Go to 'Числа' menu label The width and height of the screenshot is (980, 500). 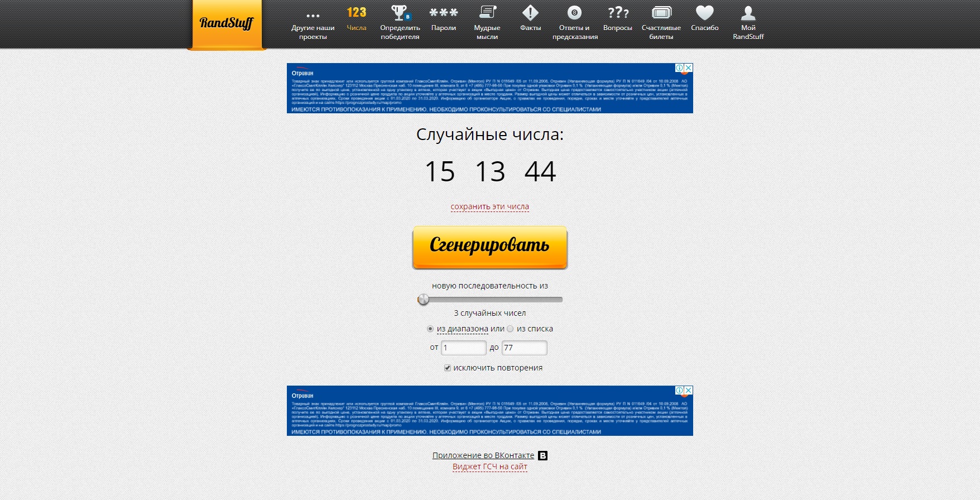point(357,28)
